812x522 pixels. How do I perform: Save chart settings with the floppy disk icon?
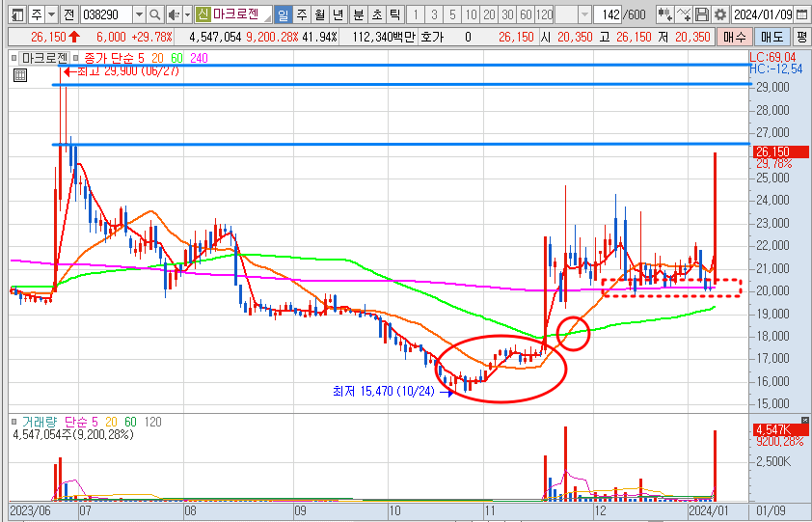[x=702, y=14]
